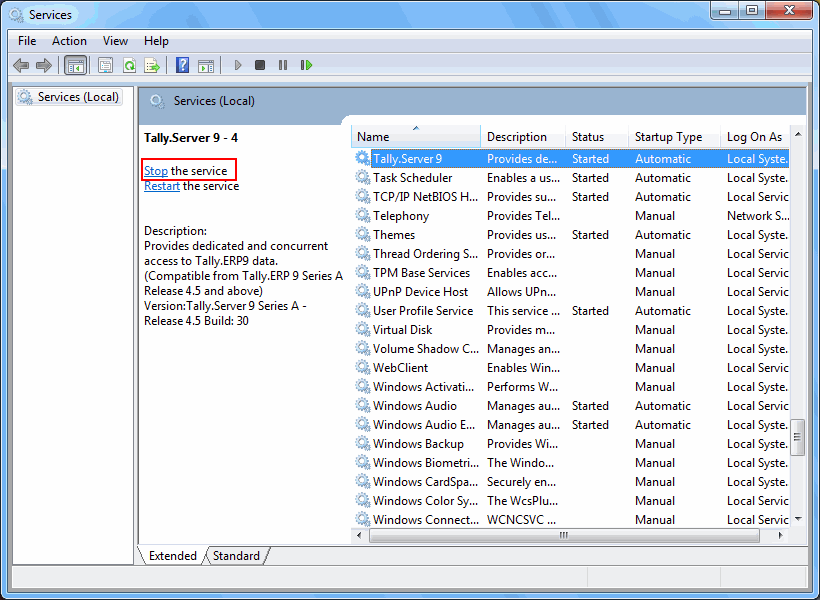
Task: Click the gear icon beside User Profile Service
Action: pyautogui.click(x=362, y=310)
